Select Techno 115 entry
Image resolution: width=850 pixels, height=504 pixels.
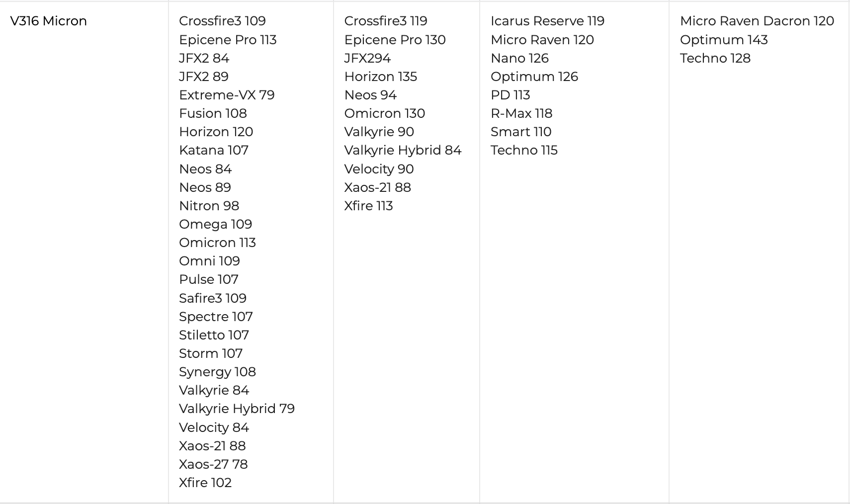coord(524,150)
